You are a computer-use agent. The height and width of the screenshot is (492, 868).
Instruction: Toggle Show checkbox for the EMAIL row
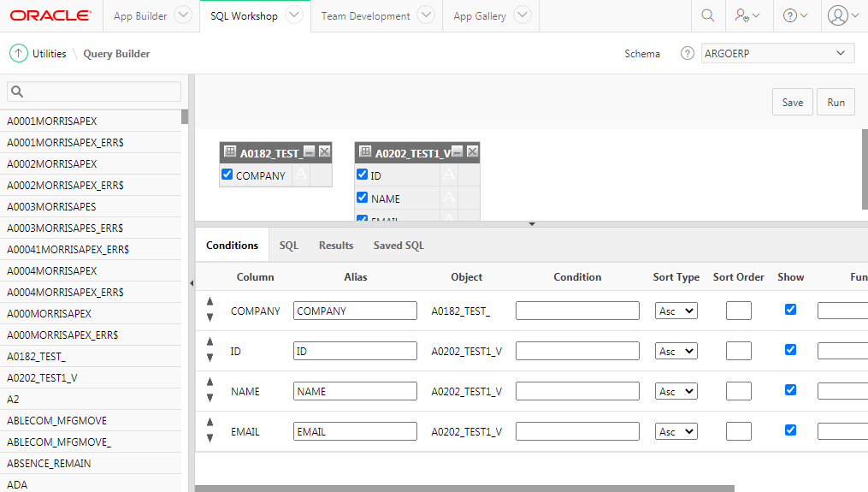(790, 430)
